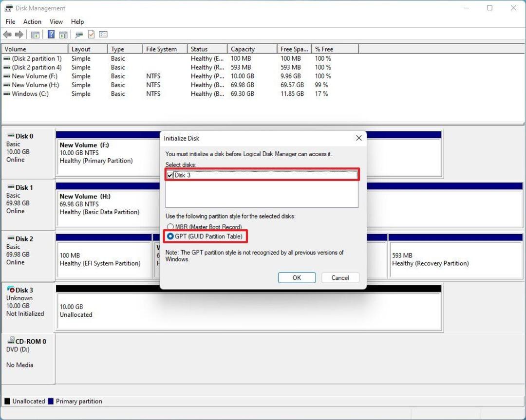Image resolution: width=526 pixels, height=420 pixels.
Task: Click the Disk 0 drive icon
Action: point(11,136)
